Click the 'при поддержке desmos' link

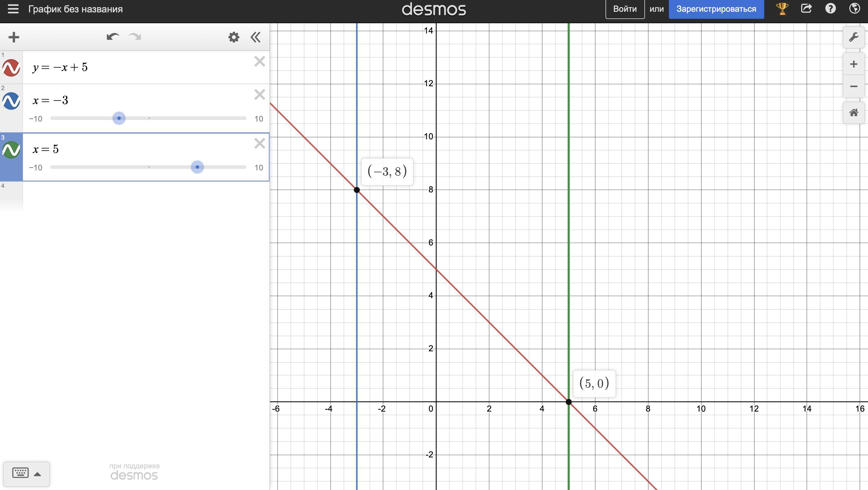134,471
